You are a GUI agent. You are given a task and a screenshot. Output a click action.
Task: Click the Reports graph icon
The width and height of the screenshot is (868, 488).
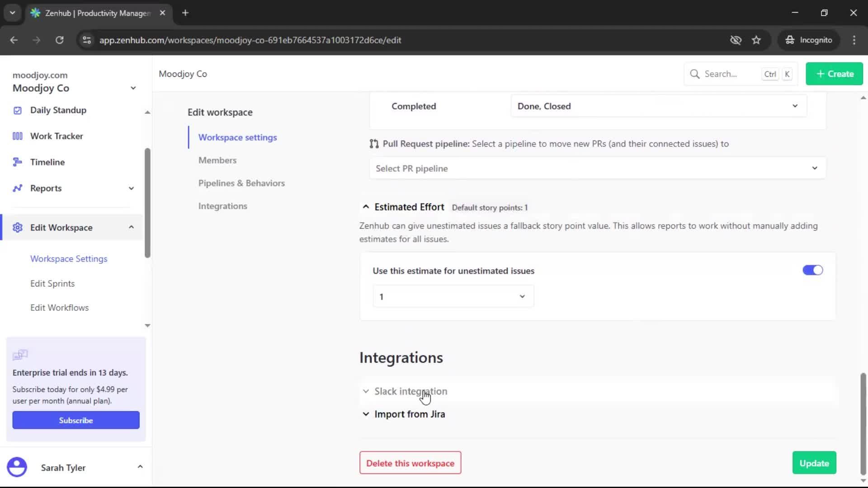point(17,188)
